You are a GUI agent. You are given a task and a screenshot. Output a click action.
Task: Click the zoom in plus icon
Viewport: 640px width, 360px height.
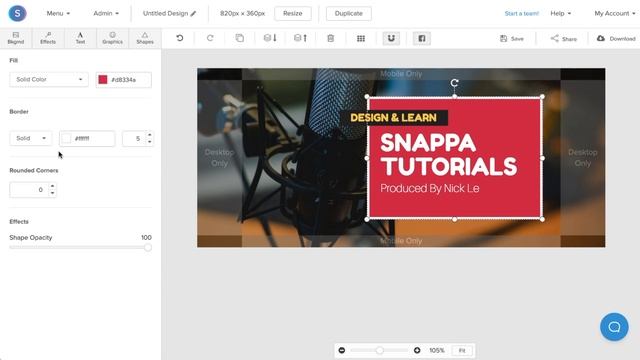pos(417,350)
